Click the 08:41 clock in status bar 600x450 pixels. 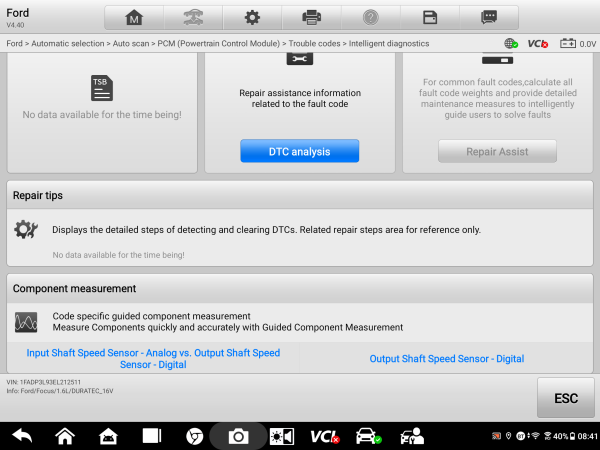[587, 436]
